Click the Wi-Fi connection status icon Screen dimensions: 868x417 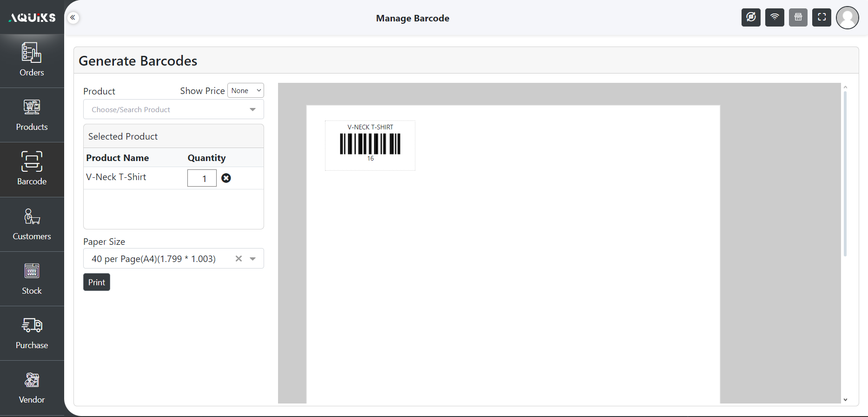[775, 18]
